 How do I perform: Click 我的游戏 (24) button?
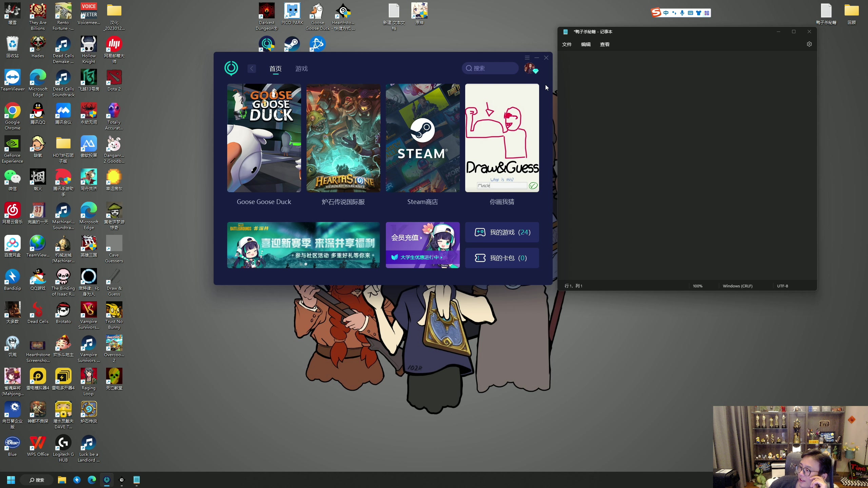[502, 232]
